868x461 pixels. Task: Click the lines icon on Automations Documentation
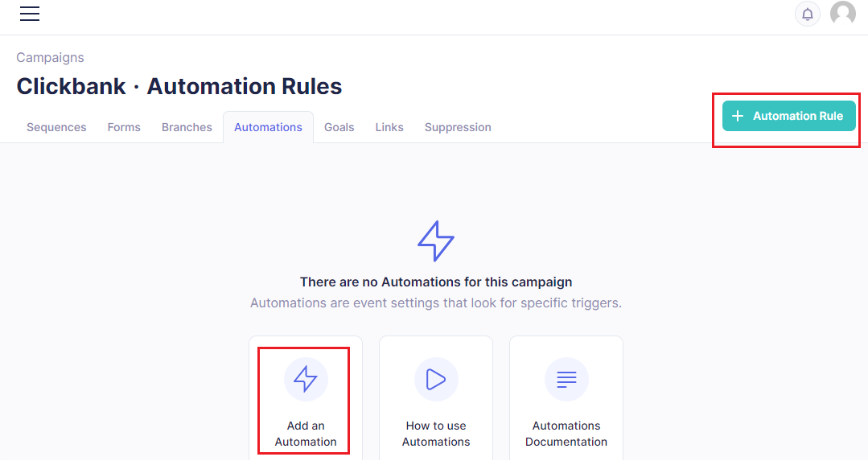click(566, 379)
